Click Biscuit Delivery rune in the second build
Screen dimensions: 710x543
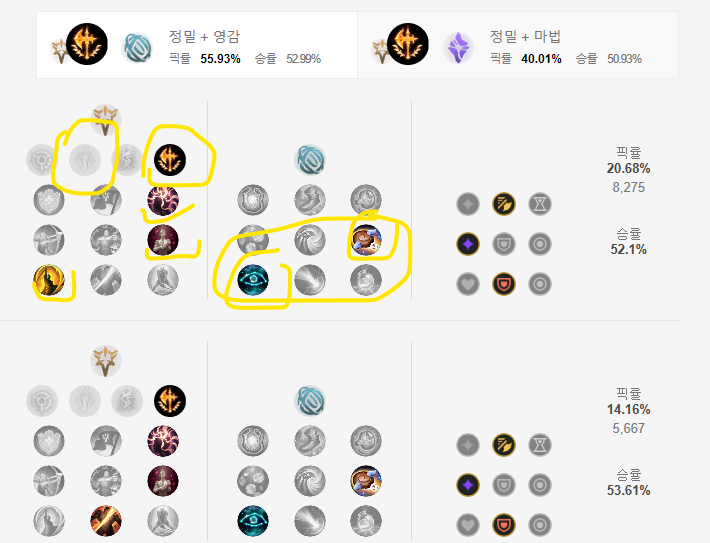(366, 481)
